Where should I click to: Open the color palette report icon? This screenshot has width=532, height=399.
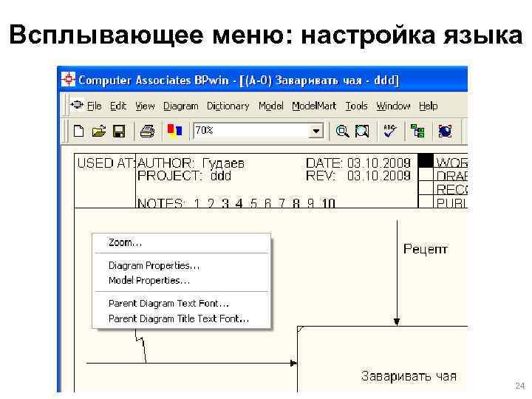coord(174,130)
